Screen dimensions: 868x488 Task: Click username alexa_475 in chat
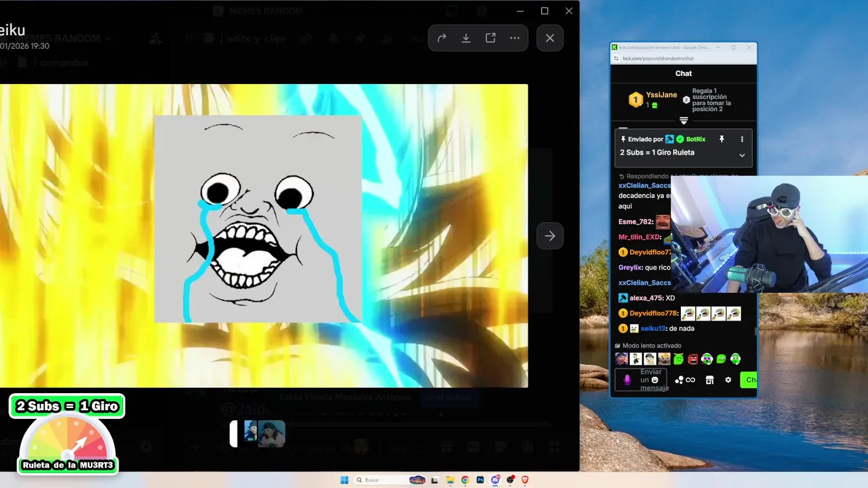[646, 298]
